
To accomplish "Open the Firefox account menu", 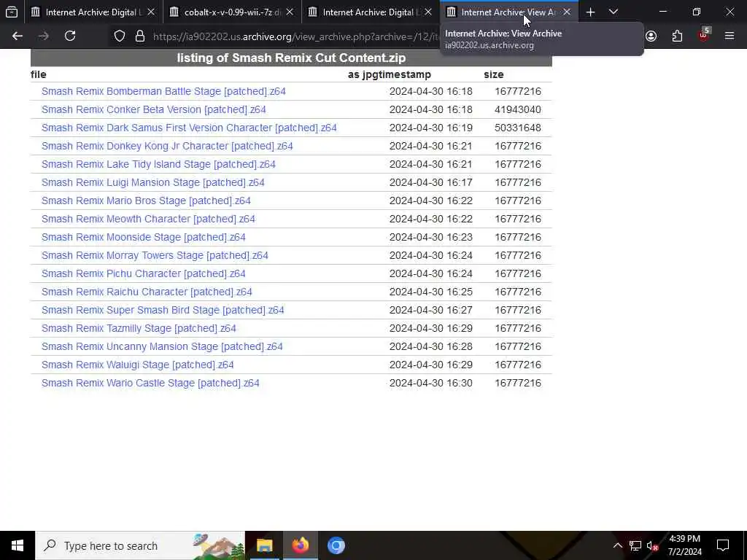I will (x=651, y=36).
